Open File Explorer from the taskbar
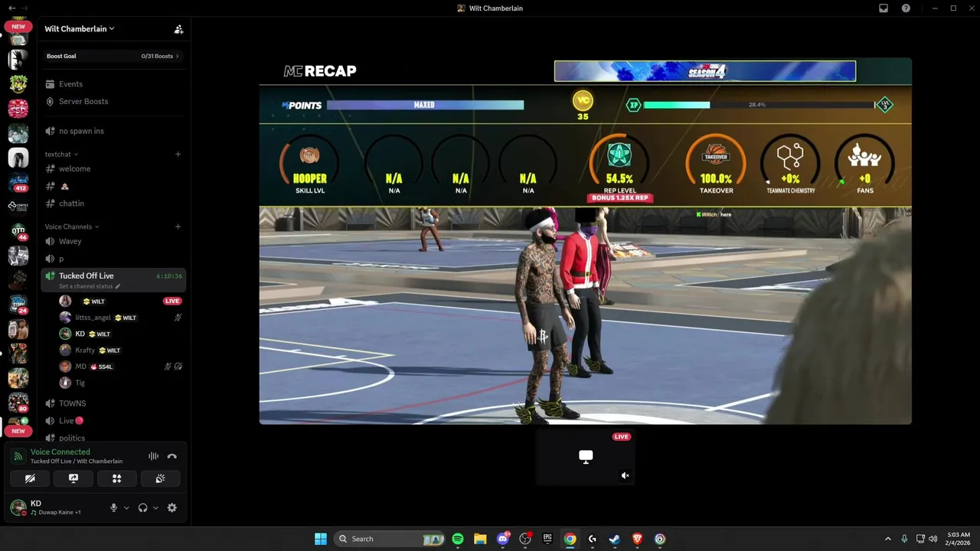This screenshot has width=980, height=551. coord(480,539)
